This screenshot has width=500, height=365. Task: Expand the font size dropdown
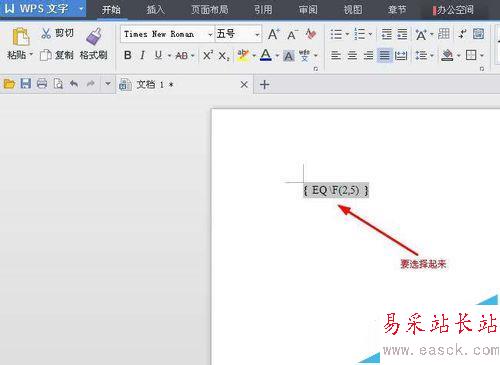257,34
